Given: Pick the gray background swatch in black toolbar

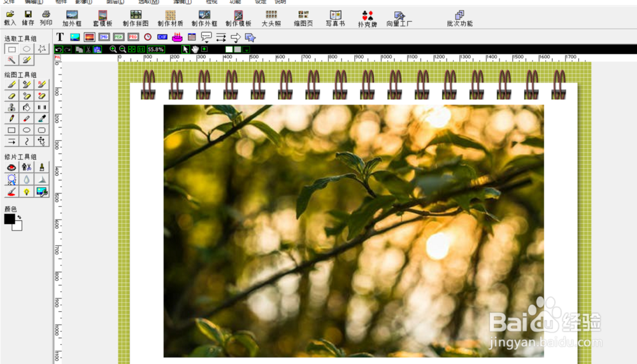Looking at the screenshot, I should click(x=238, y=50).
